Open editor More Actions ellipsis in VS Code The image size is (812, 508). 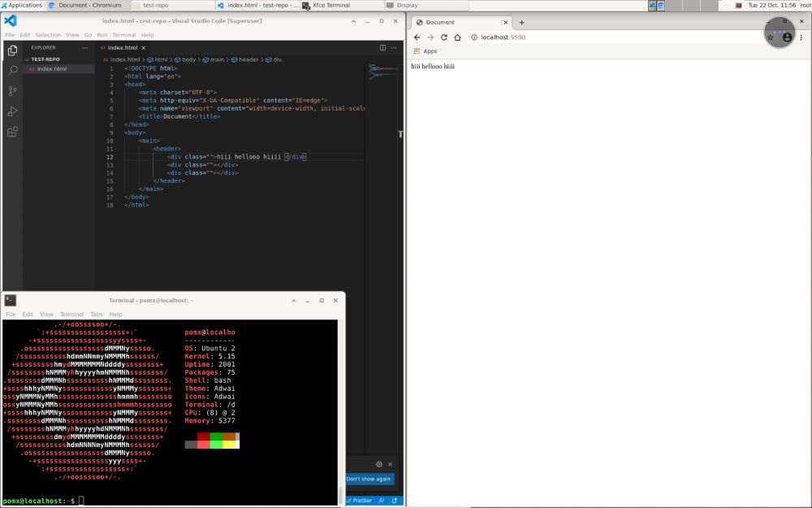(394, 48)
